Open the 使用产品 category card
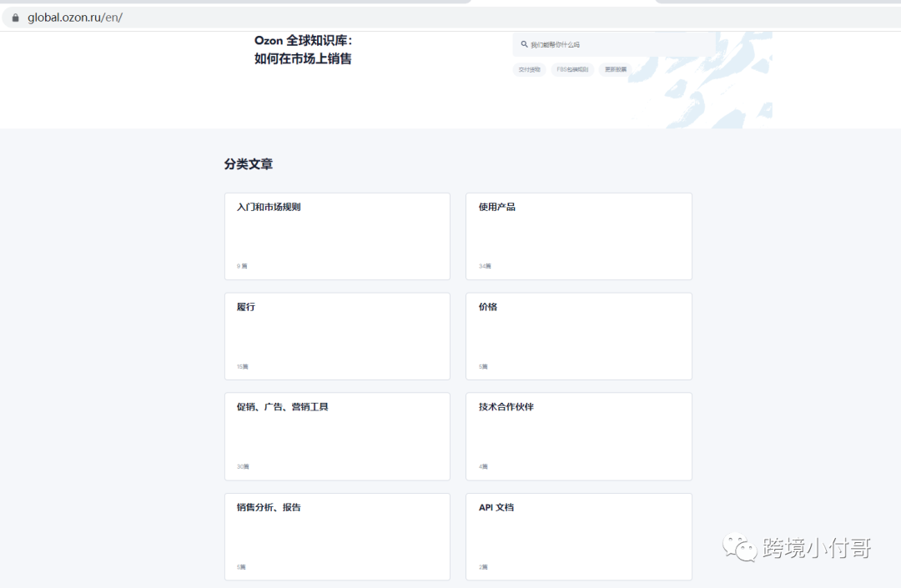Viewport: 901px width, 588px height. (x=579, y=237)
